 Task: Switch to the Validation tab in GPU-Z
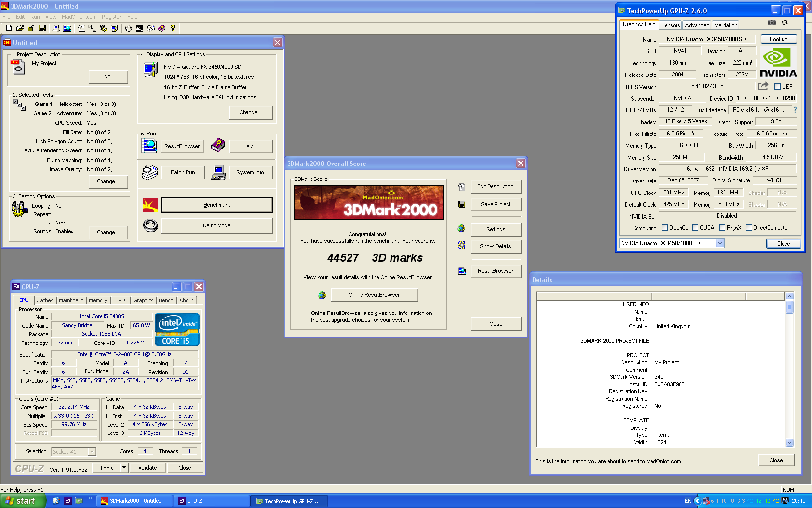click(726, 25)
